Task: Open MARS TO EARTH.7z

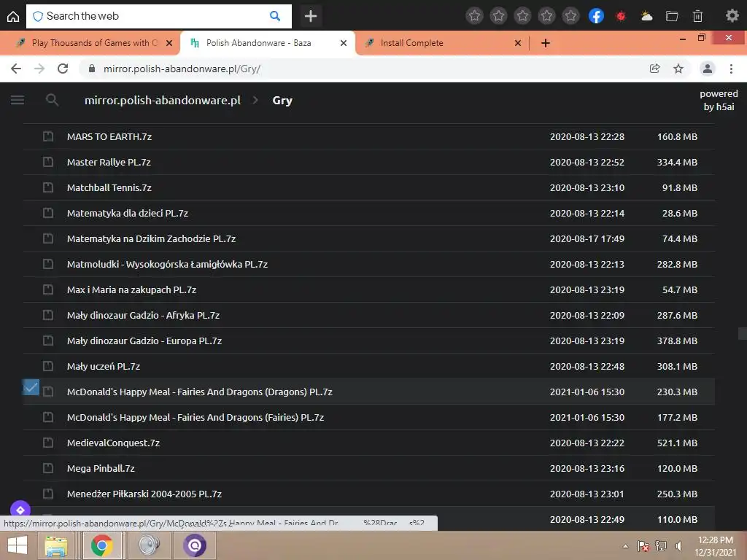Action: click(368, 136)
